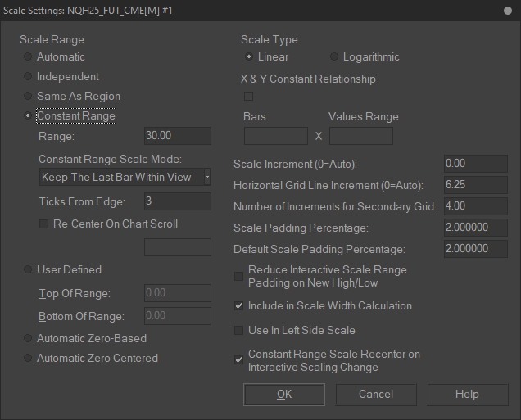Open the Constant Range Scale Mode dropdown
521x420 pixels.
click(x=125, y=177)
